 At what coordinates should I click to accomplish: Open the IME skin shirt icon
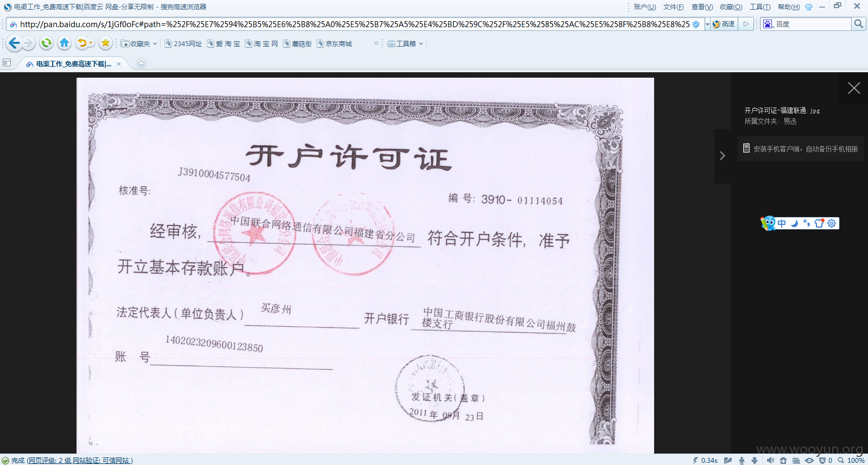819,223
